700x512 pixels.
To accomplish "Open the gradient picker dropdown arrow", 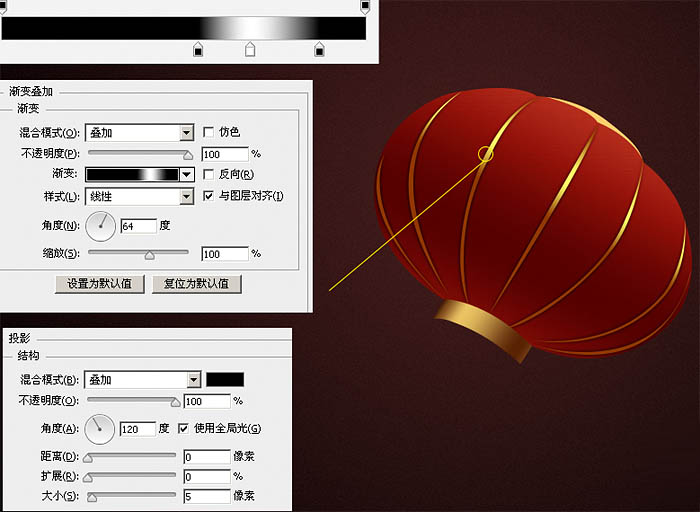I will point(187,174).
